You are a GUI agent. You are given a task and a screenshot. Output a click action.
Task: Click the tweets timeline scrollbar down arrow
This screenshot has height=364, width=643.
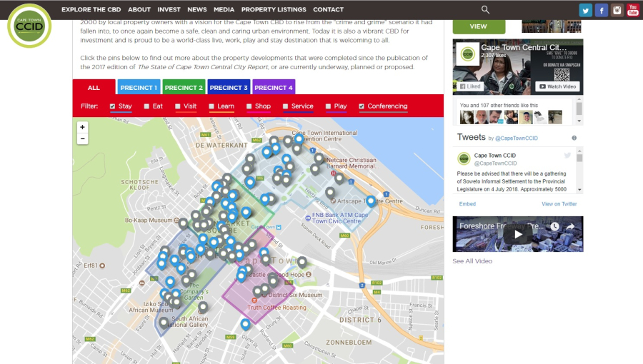[x=579, y=190]
